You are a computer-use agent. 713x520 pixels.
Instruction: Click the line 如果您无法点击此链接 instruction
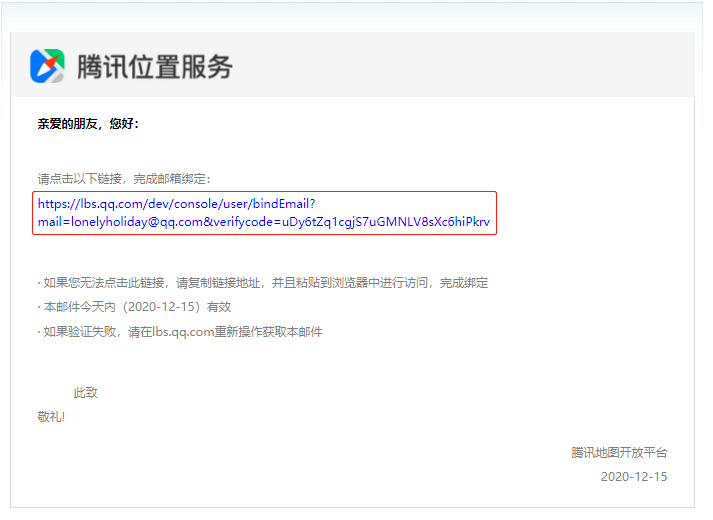pyautogui.click(x=263, y=283)
